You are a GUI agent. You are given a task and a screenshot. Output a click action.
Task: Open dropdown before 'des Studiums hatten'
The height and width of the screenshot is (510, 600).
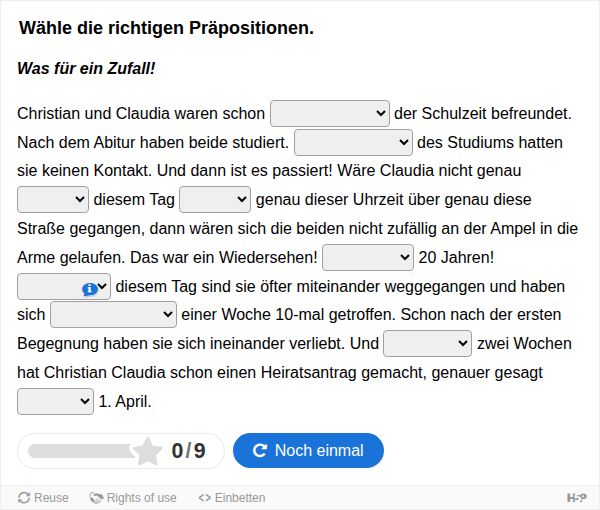[x=353, y=142]
